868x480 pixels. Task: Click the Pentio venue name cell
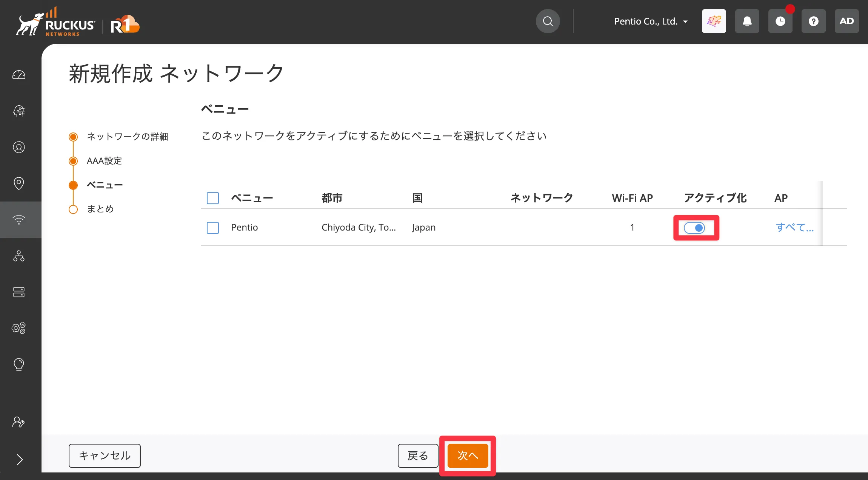[x=245, y=228]
